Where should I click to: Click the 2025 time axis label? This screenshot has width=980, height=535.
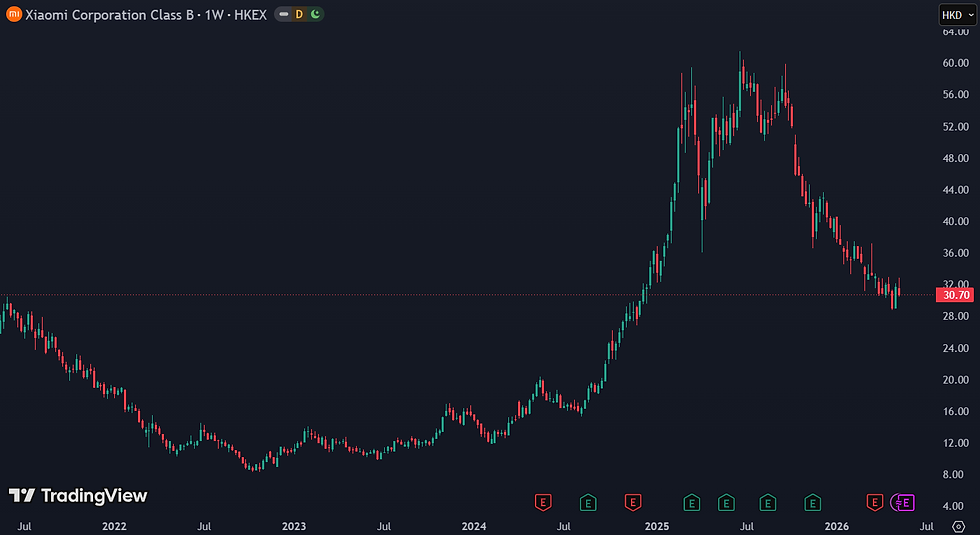tap(657, 526)
